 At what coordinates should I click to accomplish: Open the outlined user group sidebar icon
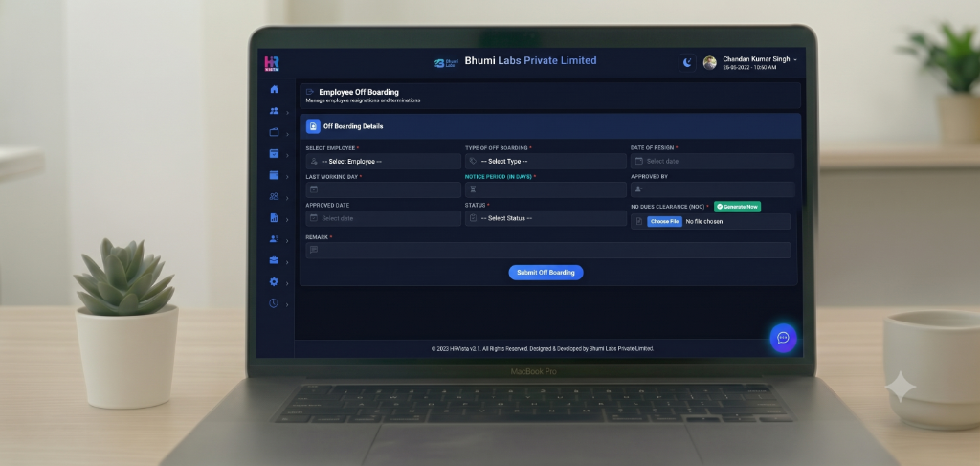coord(274,196)
